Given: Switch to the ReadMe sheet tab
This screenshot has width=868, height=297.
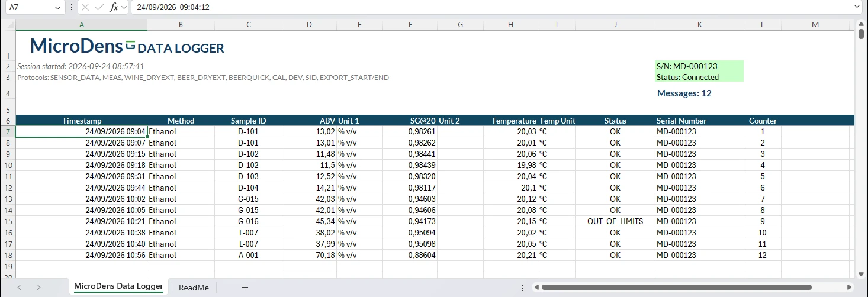Looking at the screenshot, I should pyautogui.click(x=194, y=288).
